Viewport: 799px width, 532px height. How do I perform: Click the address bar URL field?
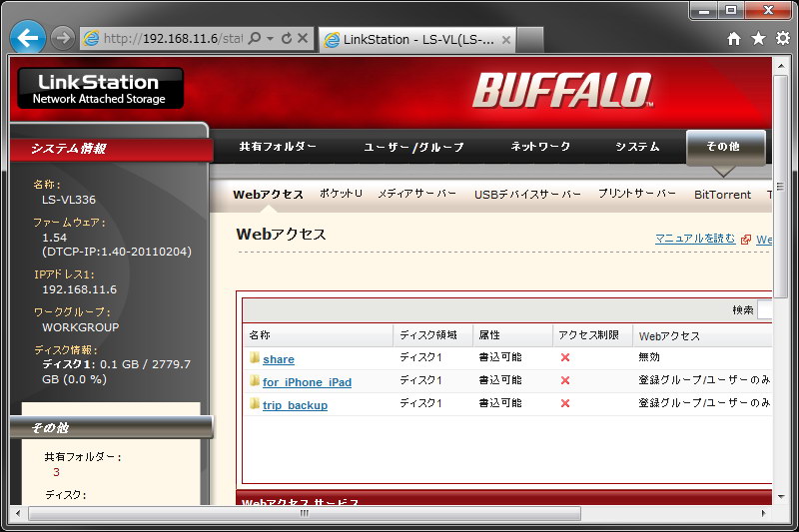click(x=173, y=39)
